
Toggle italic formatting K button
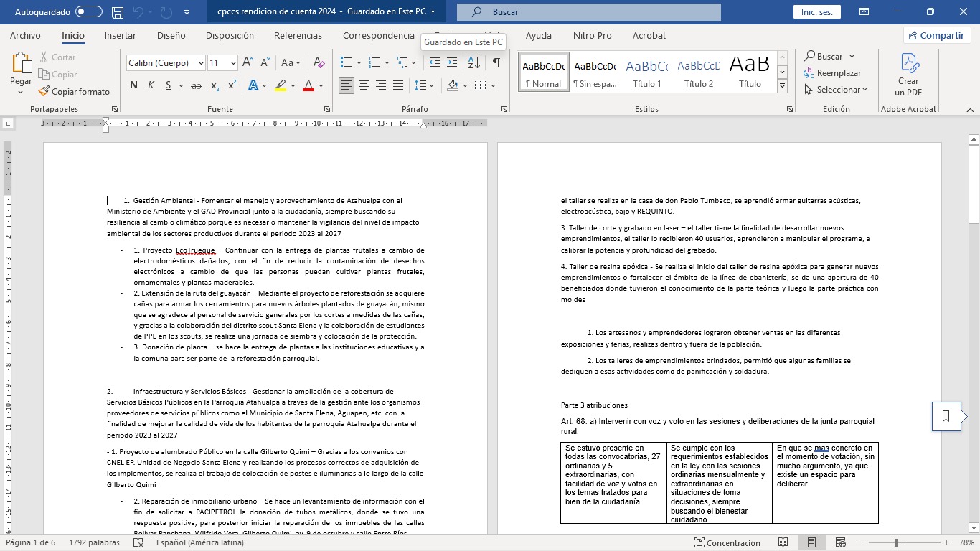(x=151, y=85)
